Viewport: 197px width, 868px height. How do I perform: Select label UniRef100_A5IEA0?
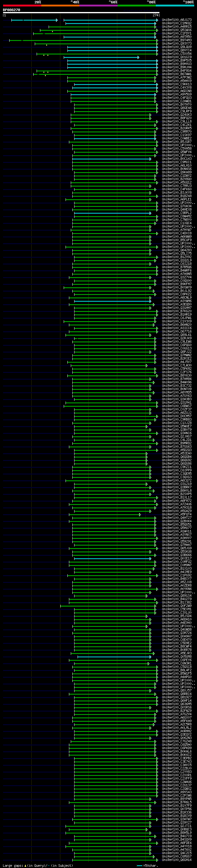(x=177, y=454)
